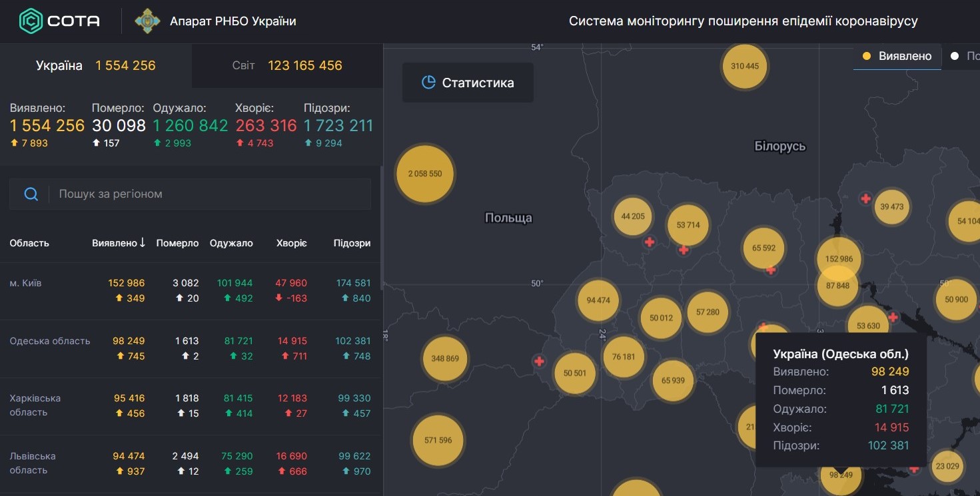Sort table by Померло column
Image resolution: width=980 pixels, height=496 pixels.
click(x=177, y=243)
